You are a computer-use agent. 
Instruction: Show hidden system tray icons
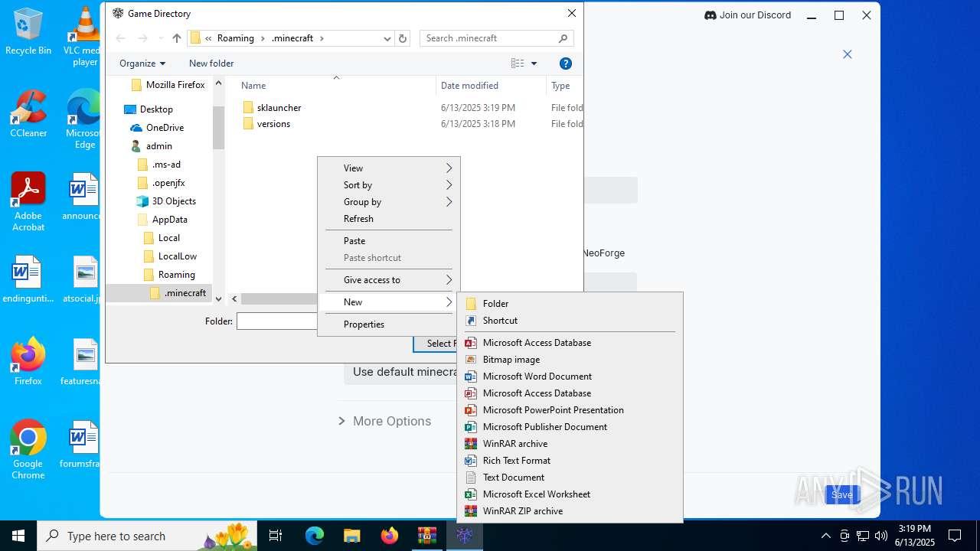pyautogui.click(x=825, y=536)
